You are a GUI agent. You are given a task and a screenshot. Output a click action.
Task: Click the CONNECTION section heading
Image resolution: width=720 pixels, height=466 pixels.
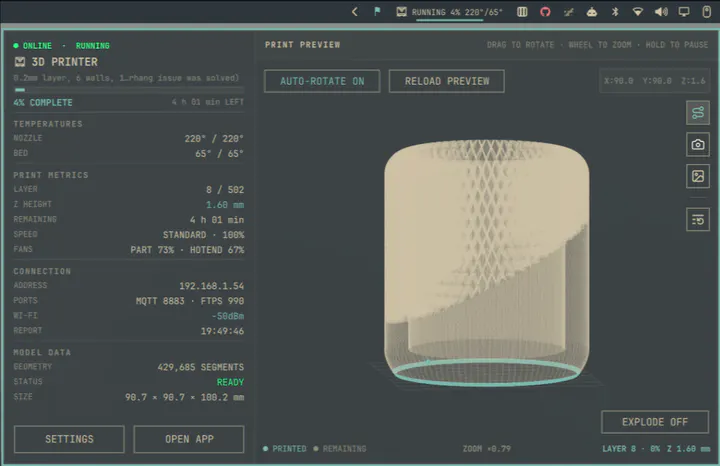pyautogui.click(x=42, y=271)
